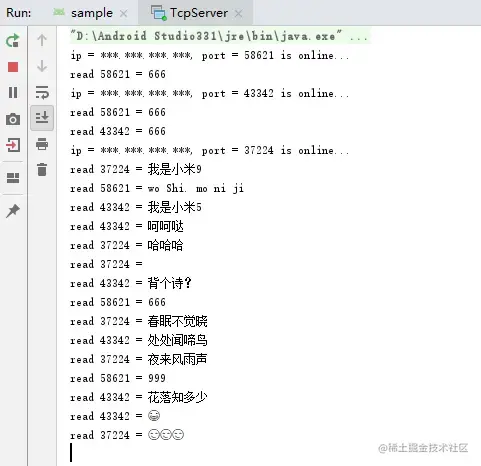Close the sample tab
481x466 pixels.
point(123,14)
